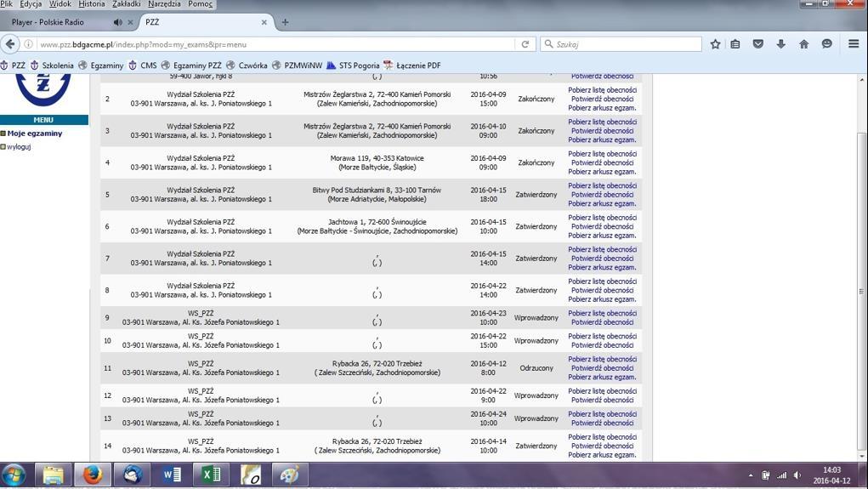Image resolution: width=868 pixels, height=489 pixels.
Task: Open the downloads arrow icon
Action: [x=781, y=43]
